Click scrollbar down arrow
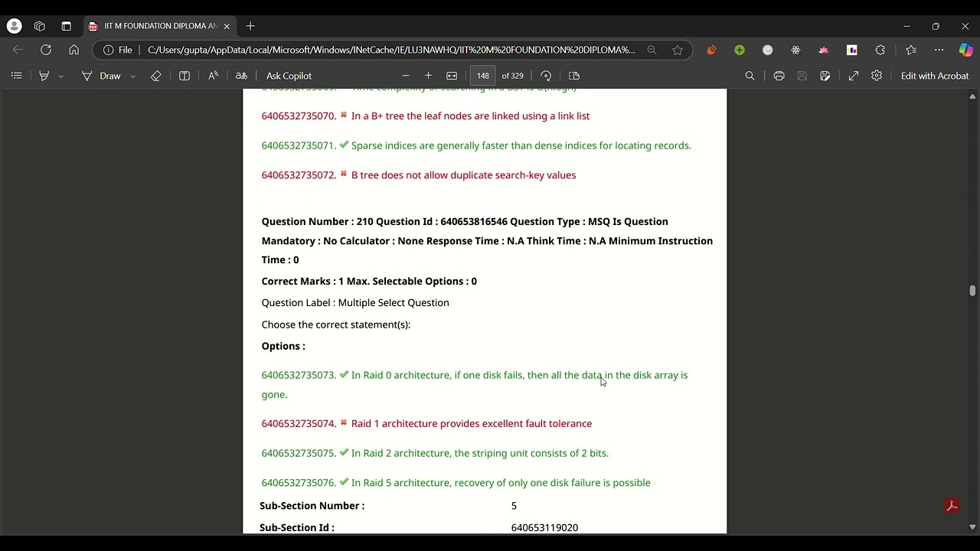This screenshot has width=980, height=551. [972, 527]
